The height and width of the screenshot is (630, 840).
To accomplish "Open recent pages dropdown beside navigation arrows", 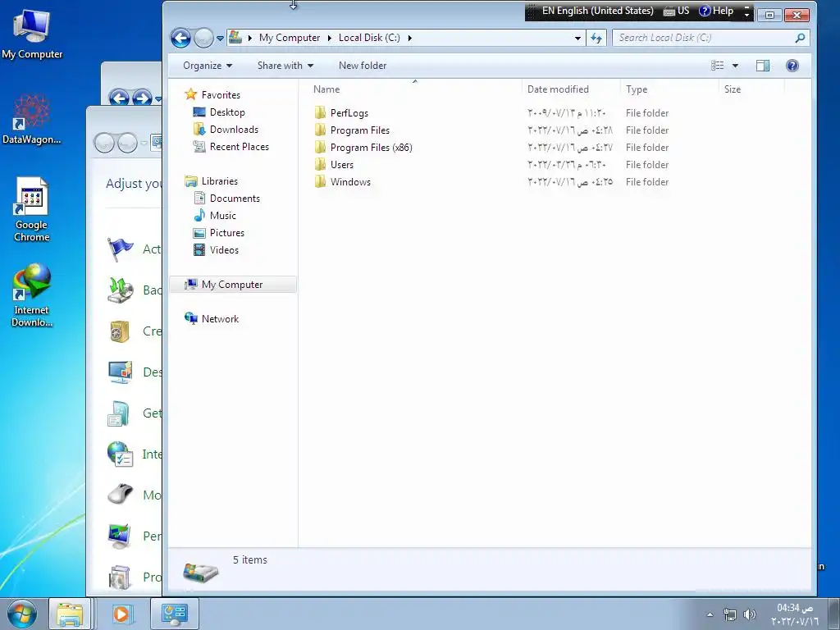I will coord(220,39).
